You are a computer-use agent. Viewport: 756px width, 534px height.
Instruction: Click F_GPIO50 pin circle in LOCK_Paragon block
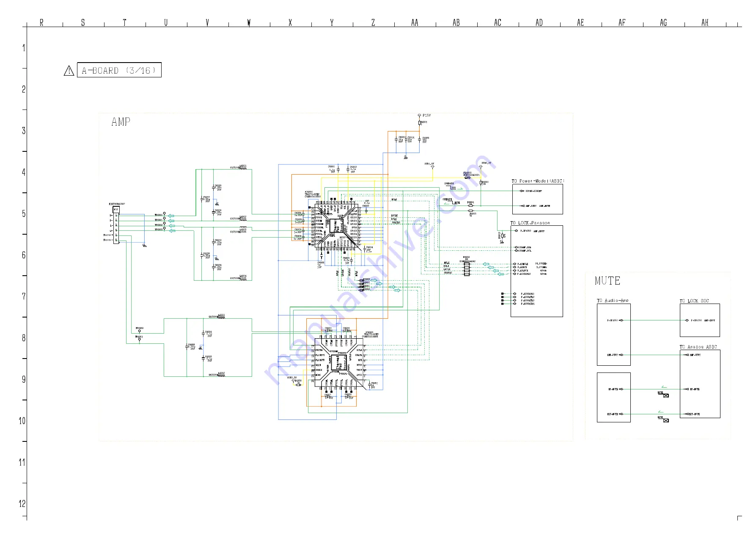pyautogui.click(x=517, y=231)
